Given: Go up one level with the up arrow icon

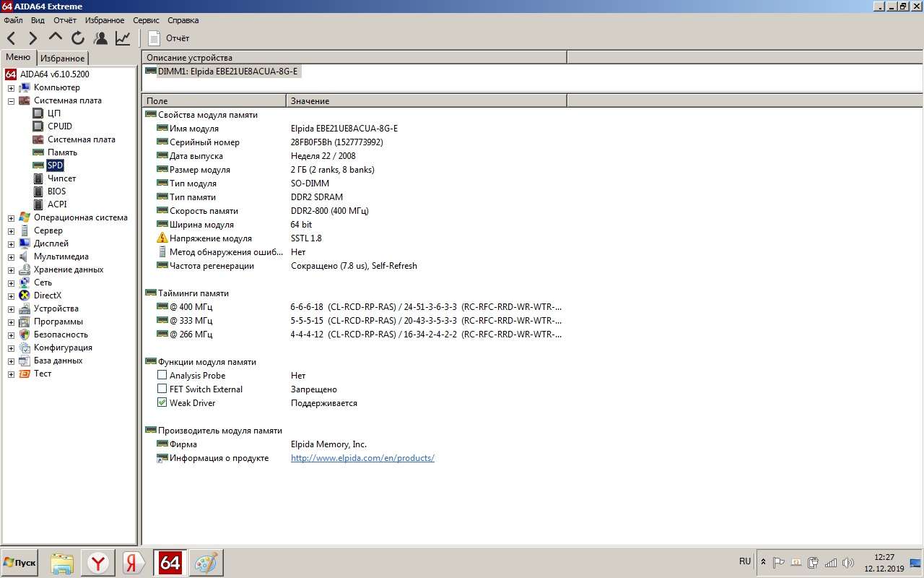Looking at the screenshot, I should coord(56,38).
